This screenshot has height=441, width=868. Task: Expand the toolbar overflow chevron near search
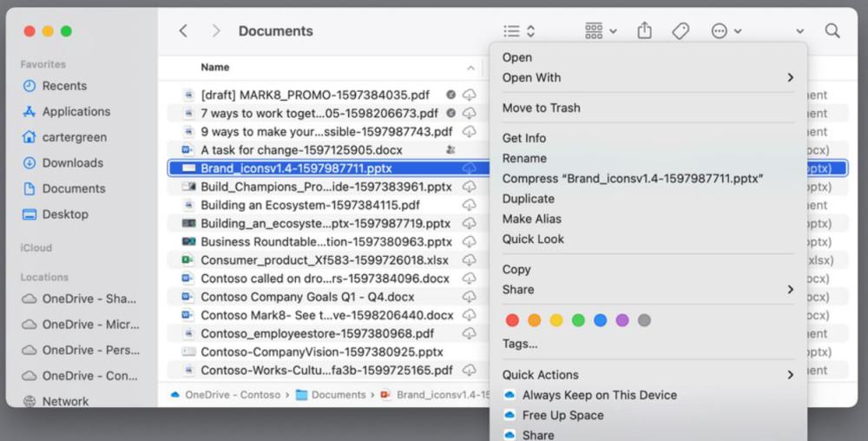pos(800,31)
